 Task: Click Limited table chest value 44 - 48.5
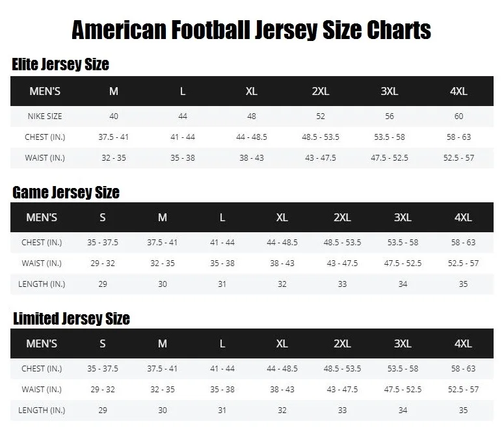point(282,368)
